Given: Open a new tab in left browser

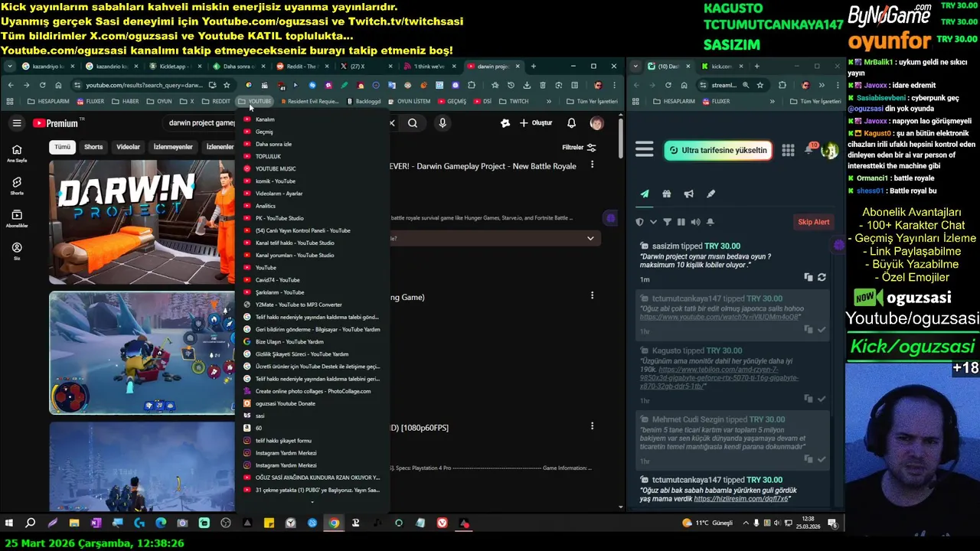Looking at the screenshot, I should (x=534, y=67).
